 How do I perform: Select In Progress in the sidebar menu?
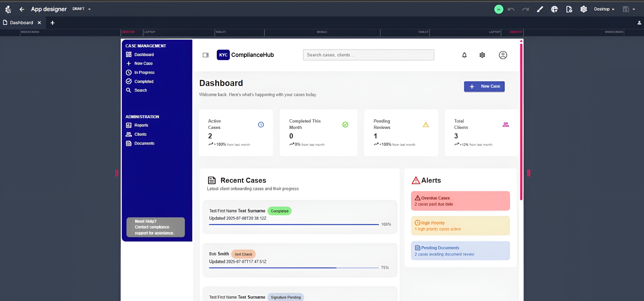coord(144,73)
